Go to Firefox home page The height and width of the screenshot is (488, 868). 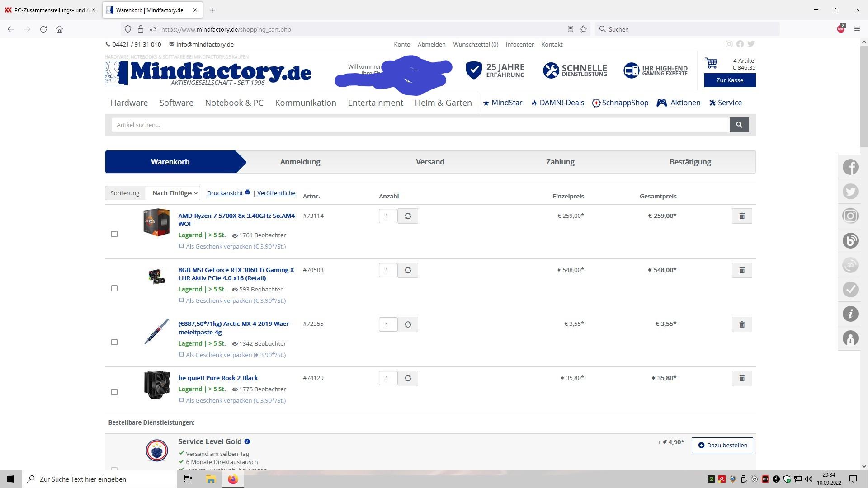(x=59, y=29)
